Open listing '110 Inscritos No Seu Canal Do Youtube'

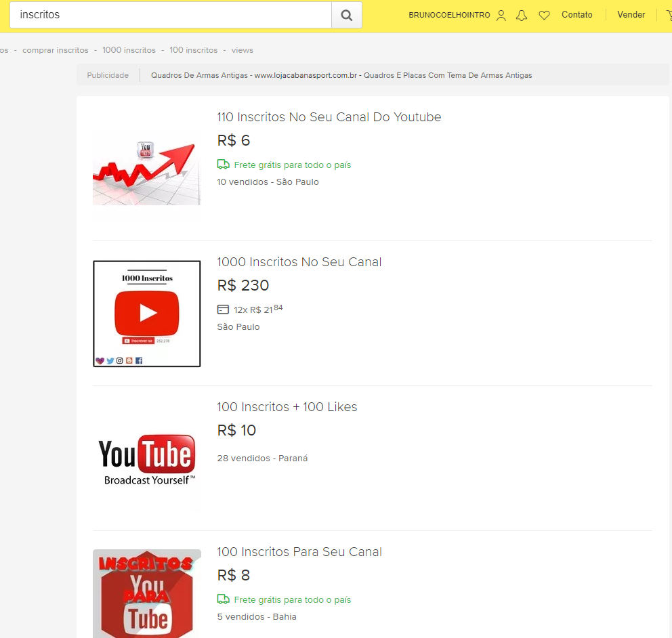329,117
